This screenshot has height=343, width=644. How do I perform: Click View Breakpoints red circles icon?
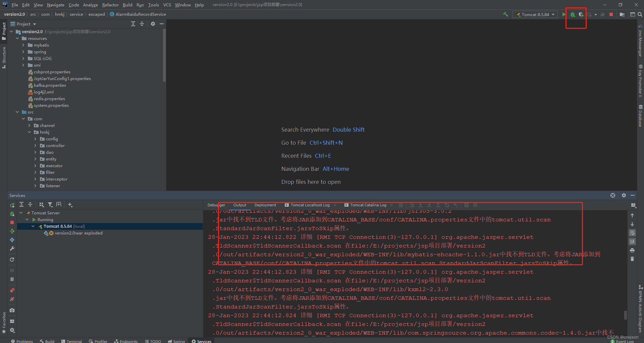pyautogui.click(x=12, y=290)
